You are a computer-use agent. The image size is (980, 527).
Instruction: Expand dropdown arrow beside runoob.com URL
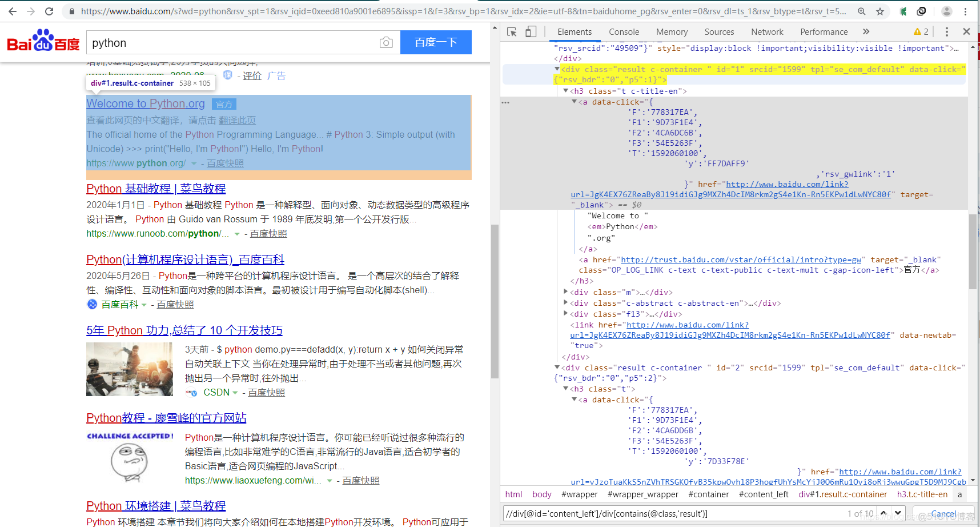237,234
